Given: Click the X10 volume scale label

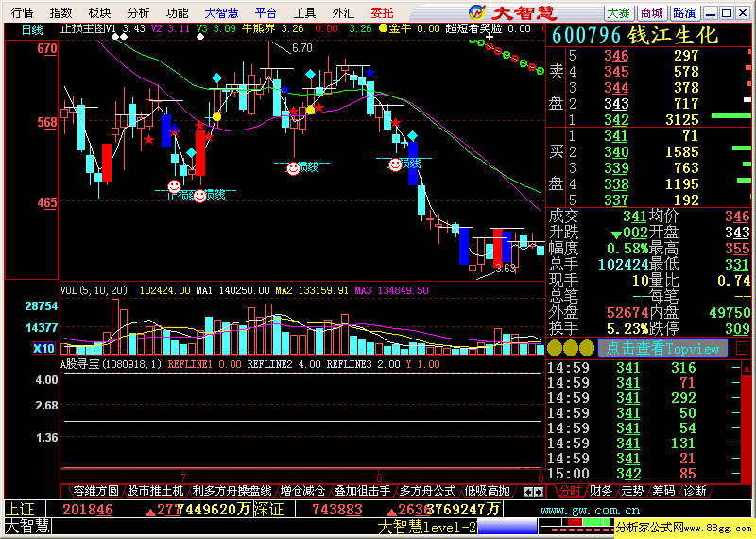Looking at the screenshot, I should click(43, 348).
